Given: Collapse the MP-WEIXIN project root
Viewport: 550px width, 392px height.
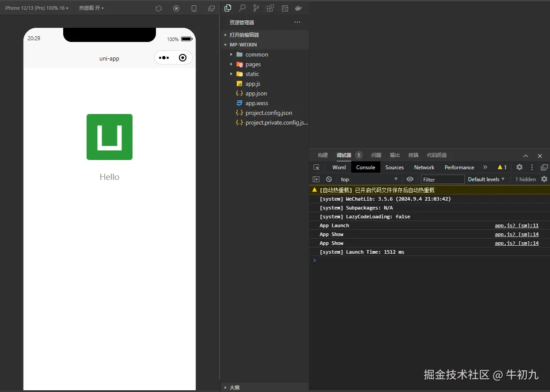Looking at the screenshot, I should pyautogui.click(x=265, y=45).
